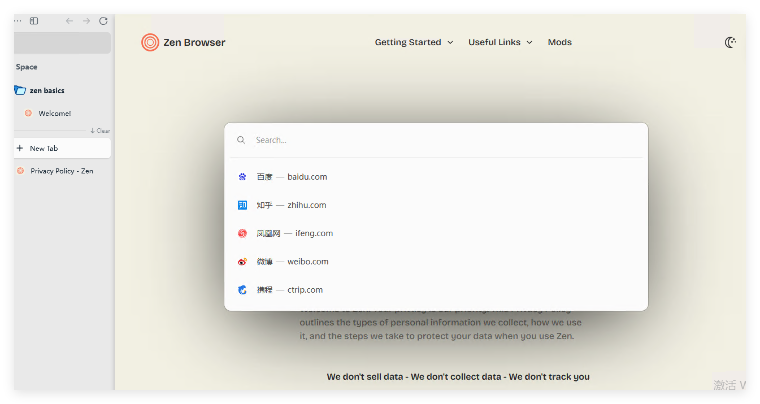
Task: Switch to Privacy Policy - Zen tab
Action: click(63, 171)
